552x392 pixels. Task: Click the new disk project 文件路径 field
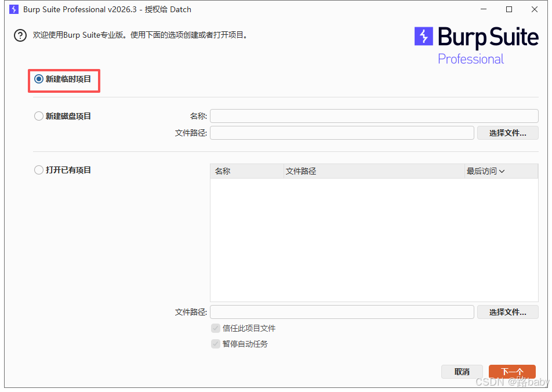(342, 133)
